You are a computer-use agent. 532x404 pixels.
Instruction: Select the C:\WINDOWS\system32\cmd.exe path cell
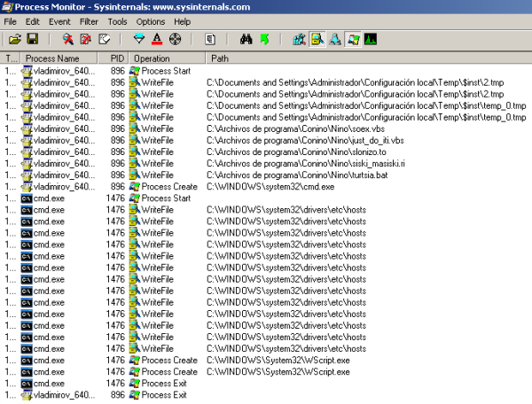pos(270,186)
